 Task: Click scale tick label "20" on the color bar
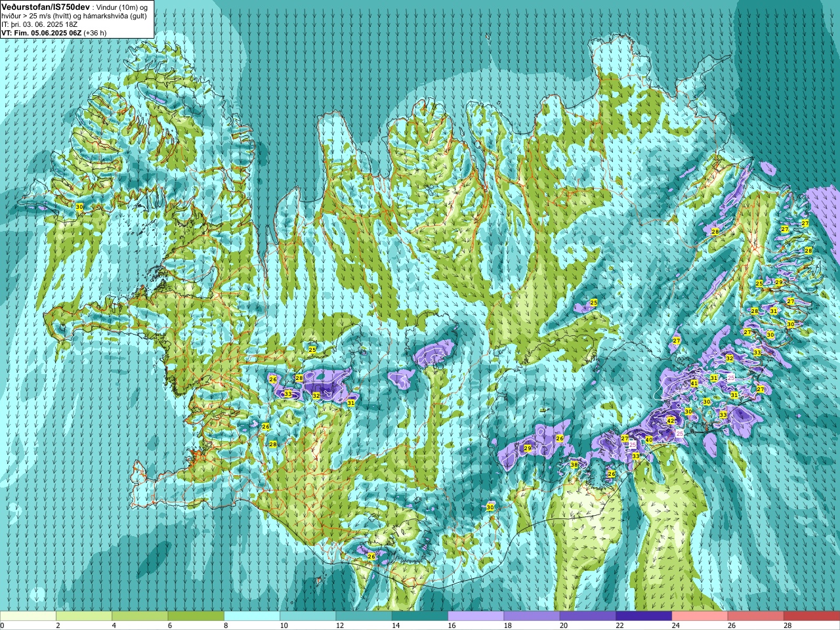click(x=563, y=625)
